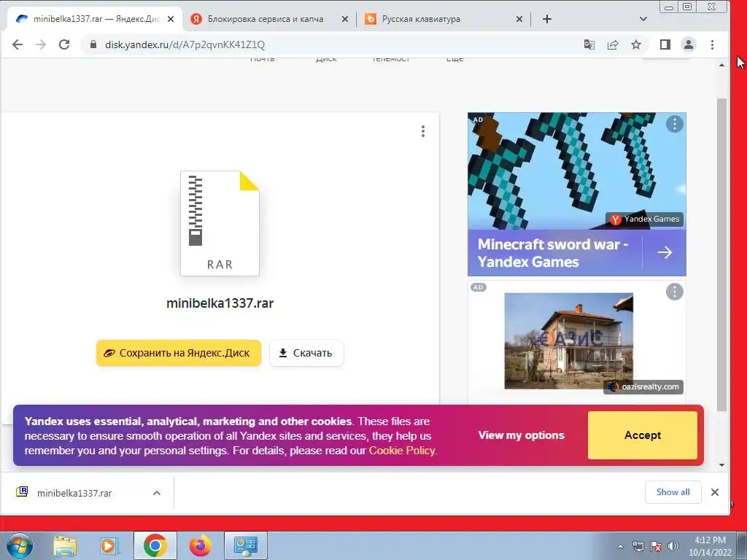The image size is (747, 560).
Task: Click the Yandex Games badge
Action: pos(645,219)
